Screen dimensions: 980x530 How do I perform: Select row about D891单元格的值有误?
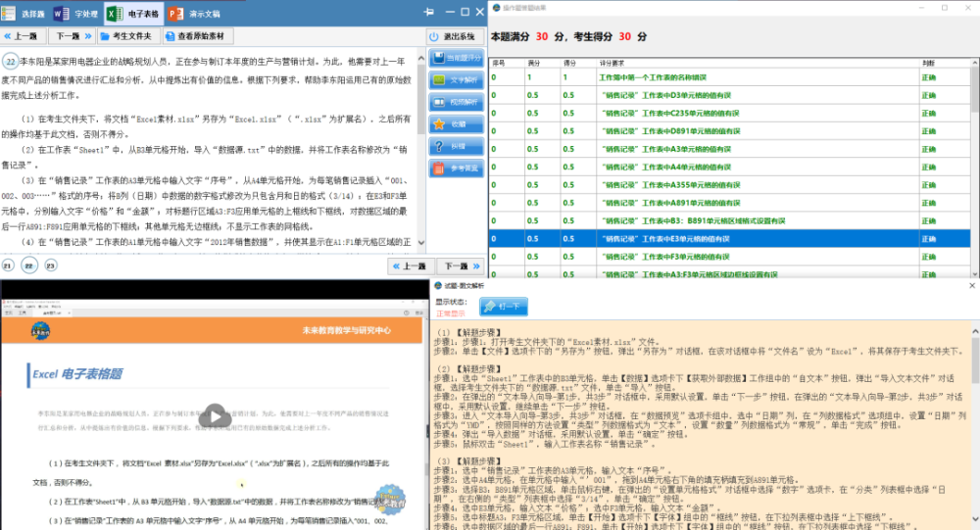(730, 131)
